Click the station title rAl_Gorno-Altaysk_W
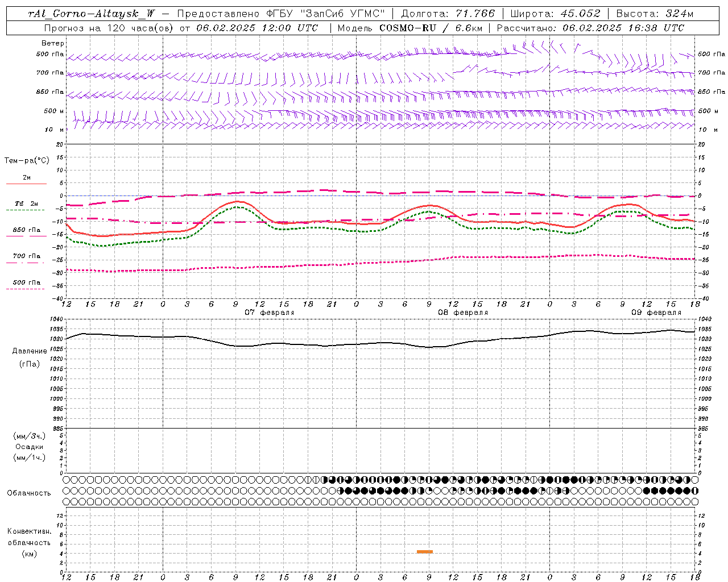 [92, 14]
